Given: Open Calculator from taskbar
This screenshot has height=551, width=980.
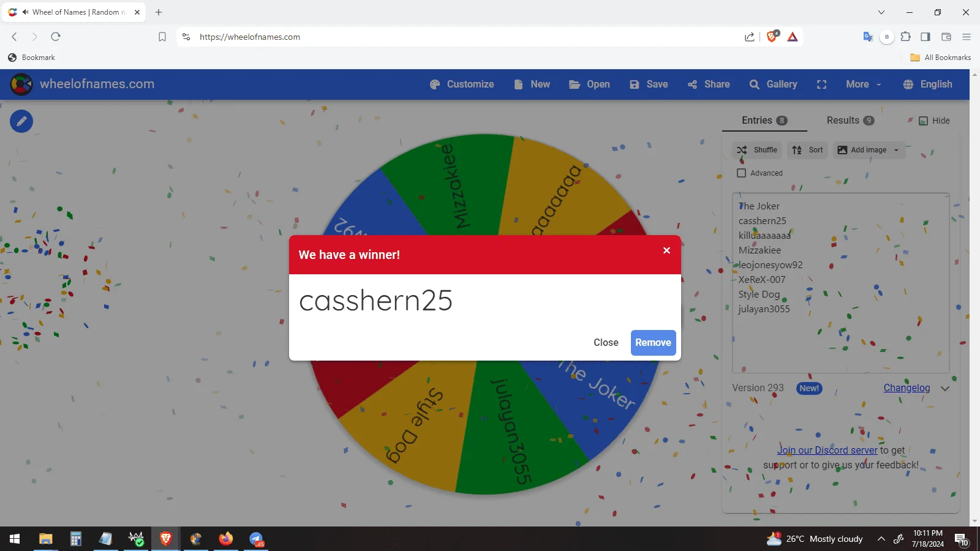Looking at the screenshot, I should [75, 539].
